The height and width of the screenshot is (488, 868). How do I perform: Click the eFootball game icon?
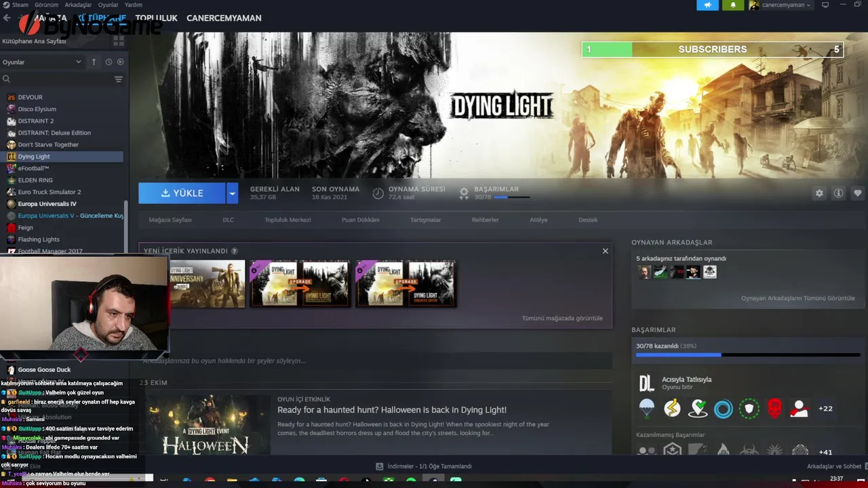coord(11,168)
